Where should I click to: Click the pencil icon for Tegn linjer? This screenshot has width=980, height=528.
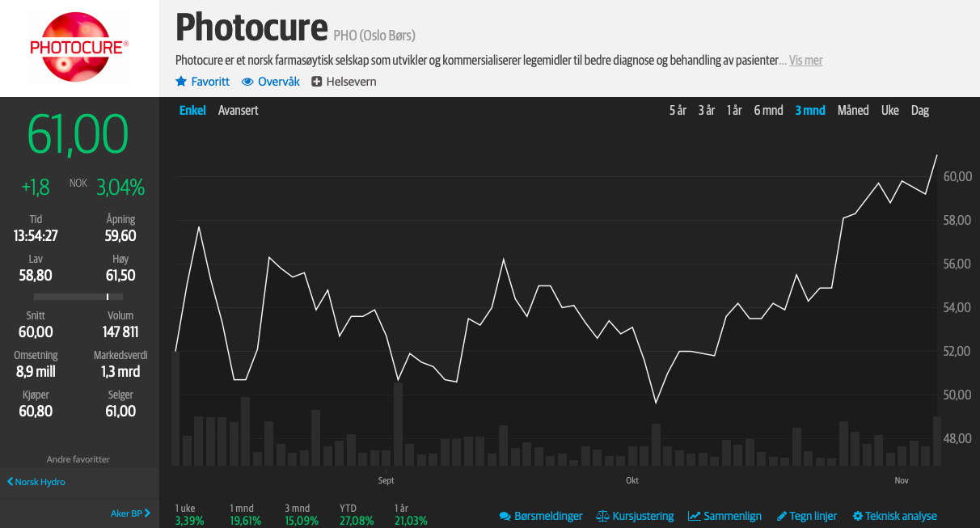[782, 516]
